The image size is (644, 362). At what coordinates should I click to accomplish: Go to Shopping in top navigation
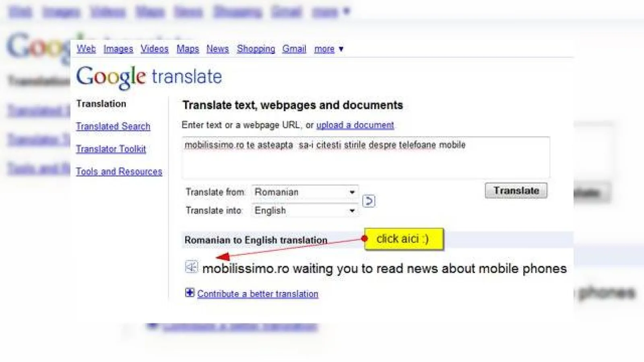[x=256, y=49]
